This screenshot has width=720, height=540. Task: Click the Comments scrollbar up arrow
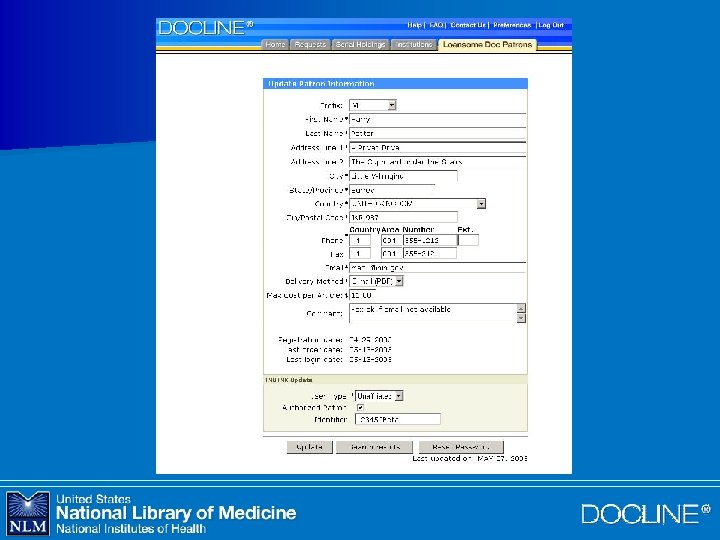(521, 308)
